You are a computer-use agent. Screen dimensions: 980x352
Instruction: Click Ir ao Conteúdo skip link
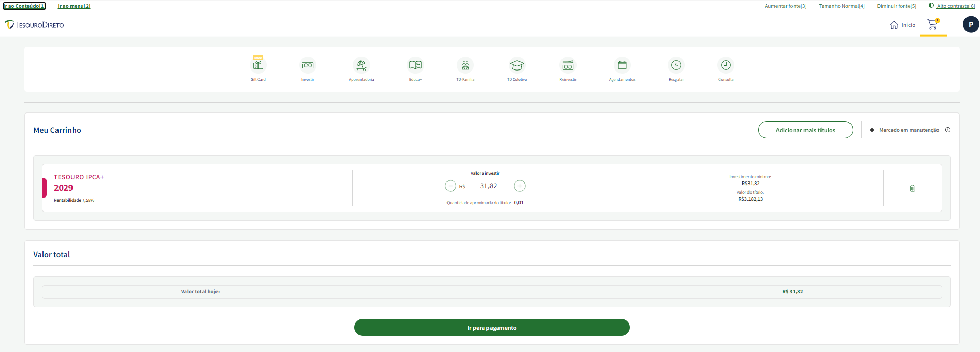pos(24,6)
